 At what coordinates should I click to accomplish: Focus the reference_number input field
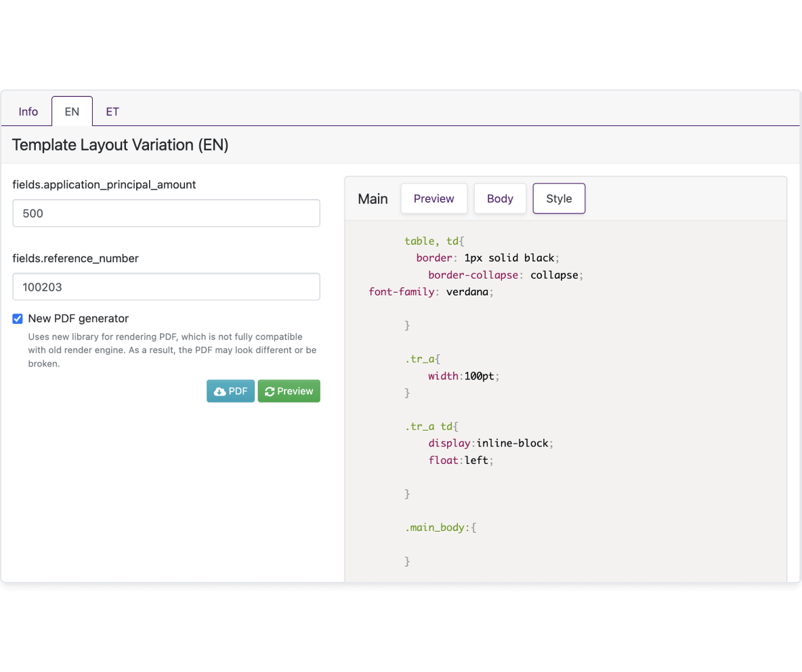point(166,287)
